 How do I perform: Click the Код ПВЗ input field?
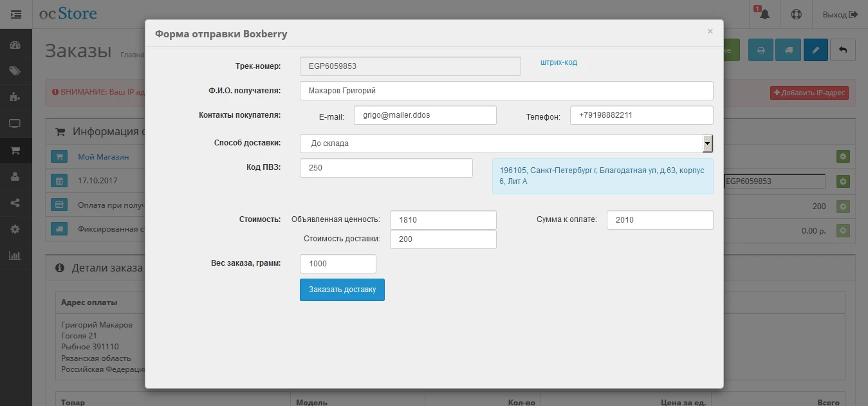click(x=386, y=168)
